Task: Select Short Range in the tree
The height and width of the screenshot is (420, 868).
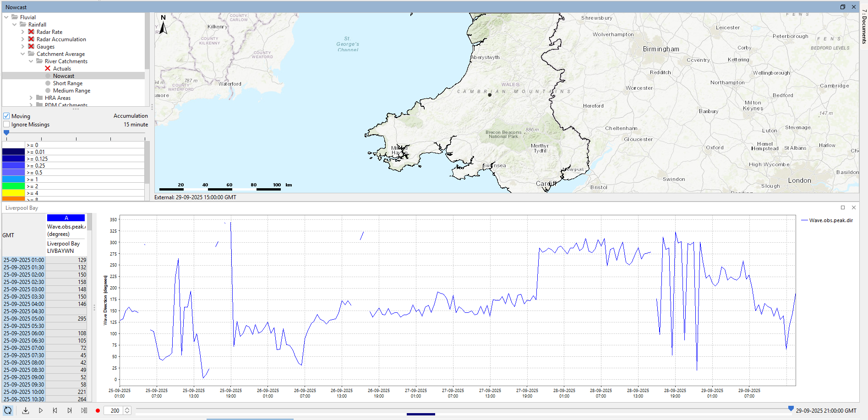Action: tap(67, 83)
